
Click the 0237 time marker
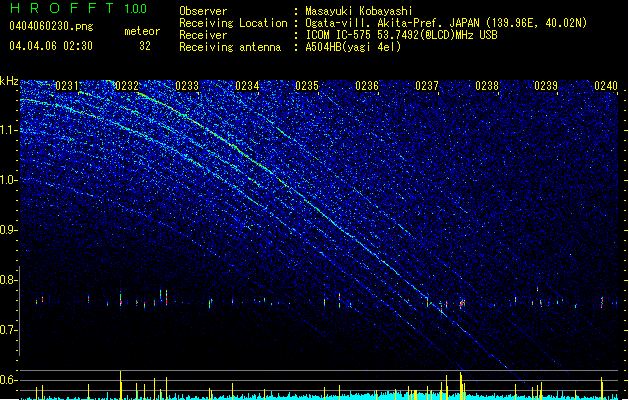coord(427,86)
